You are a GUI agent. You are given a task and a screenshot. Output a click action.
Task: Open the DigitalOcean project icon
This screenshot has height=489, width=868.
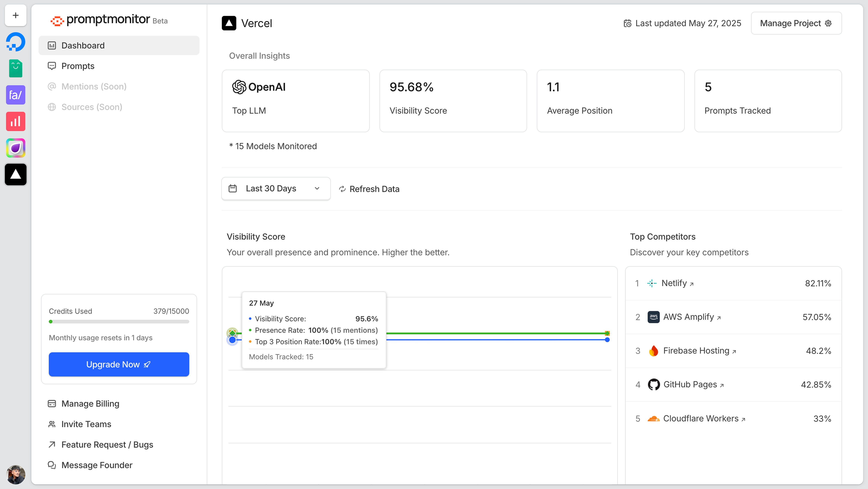click(15, 42)
